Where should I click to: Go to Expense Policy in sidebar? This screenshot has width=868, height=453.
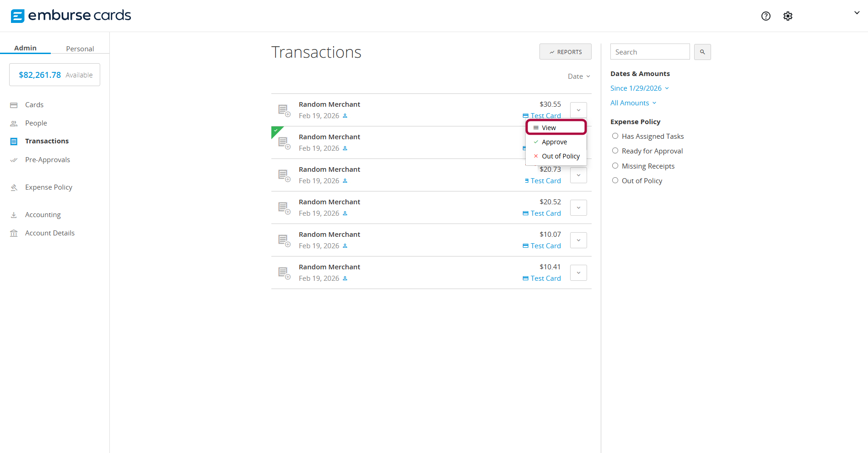tap(49, 187)
